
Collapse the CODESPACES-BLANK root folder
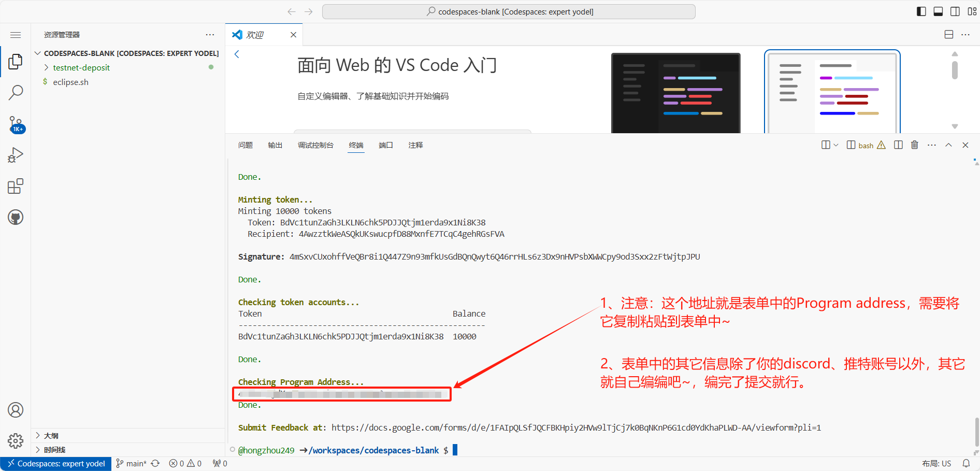tap(127, 53)
